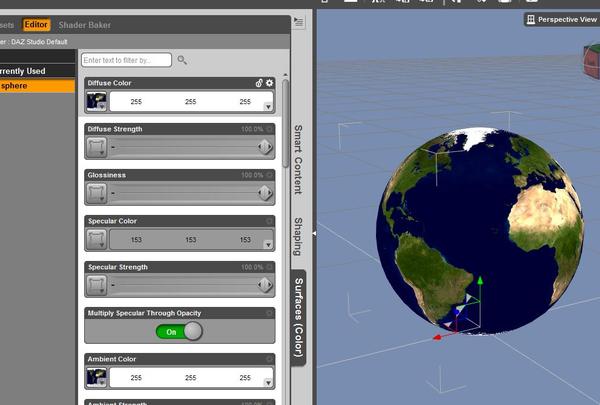The height and width of the screenshot is (405, 600).
Task: Collapse the pane using the divider arrow
Action: point(314,233)
